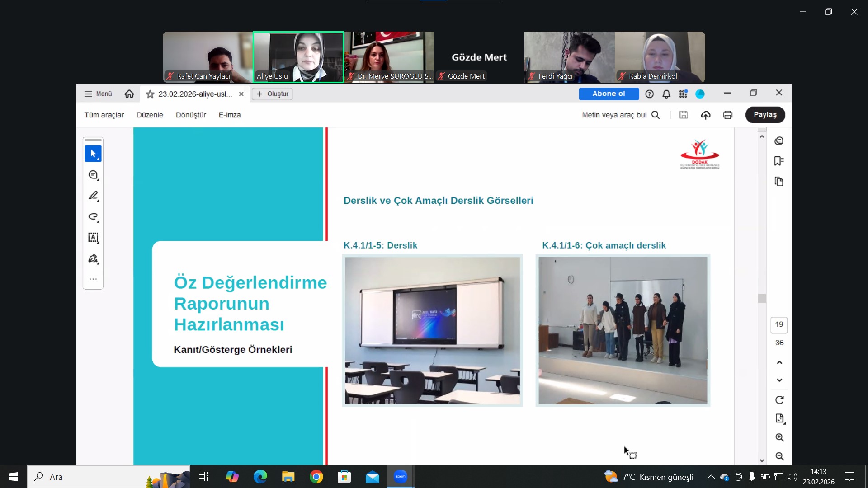Star the 23.02.2026-aliye-usl tab as favorite
868x488 pixels.
pos(151,94)
